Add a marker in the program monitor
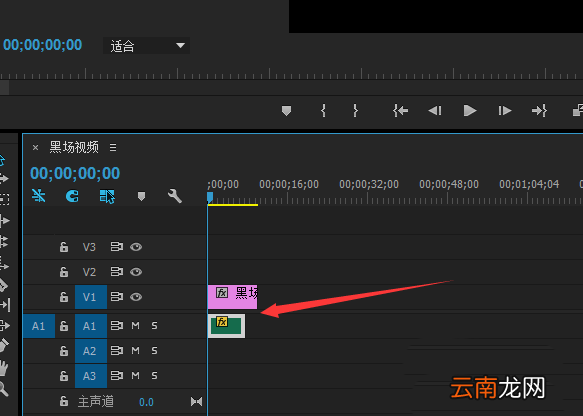 (286, 111)
